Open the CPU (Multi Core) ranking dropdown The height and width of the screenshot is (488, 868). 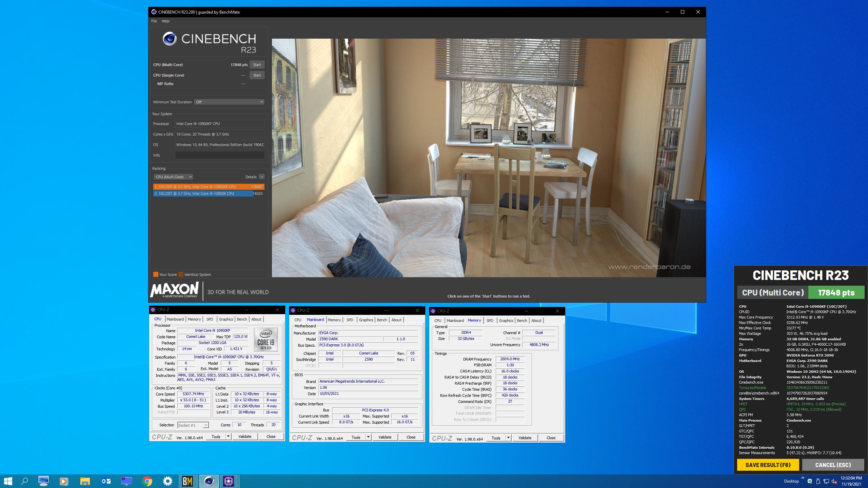(174, 177)
